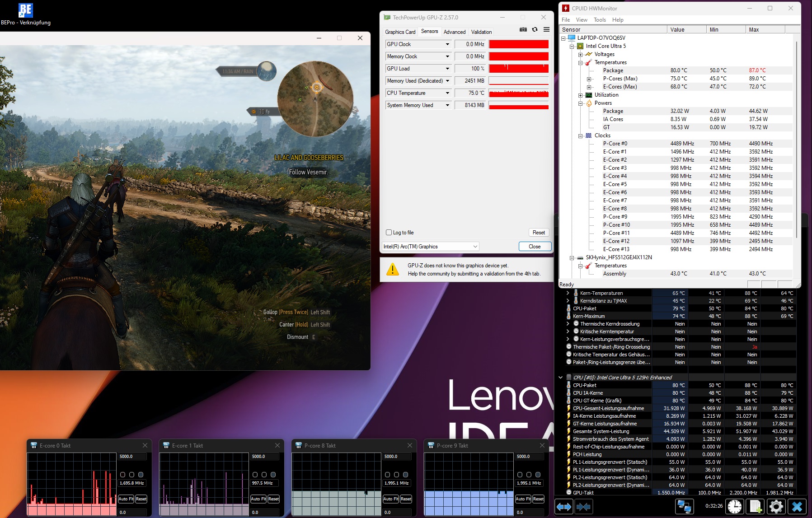This screenshot has width=812, height=518.
Task: Select the rightmost filled circle in E-core 0 Takt
Action: pos(141,475)
